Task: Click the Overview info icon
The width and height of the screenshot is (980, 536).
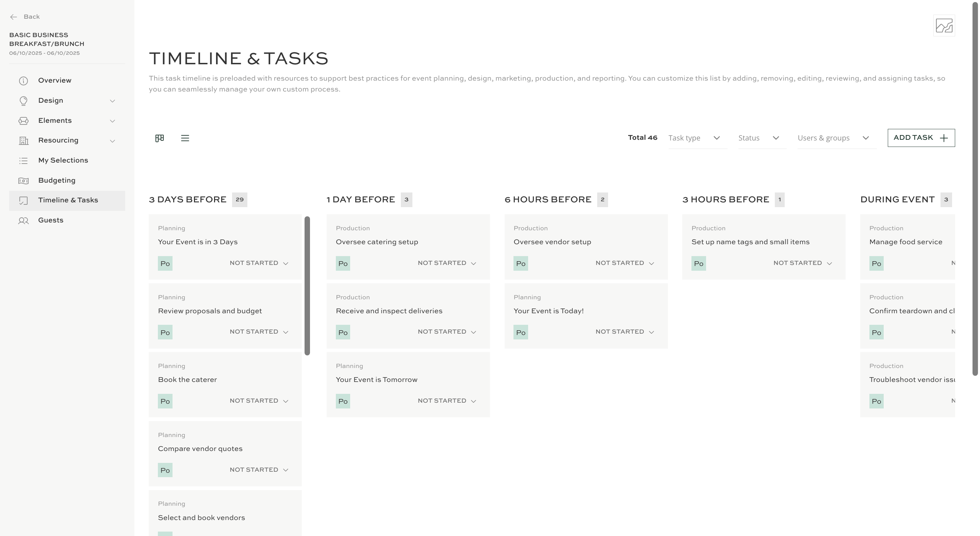Action: (x=23, y=81)
